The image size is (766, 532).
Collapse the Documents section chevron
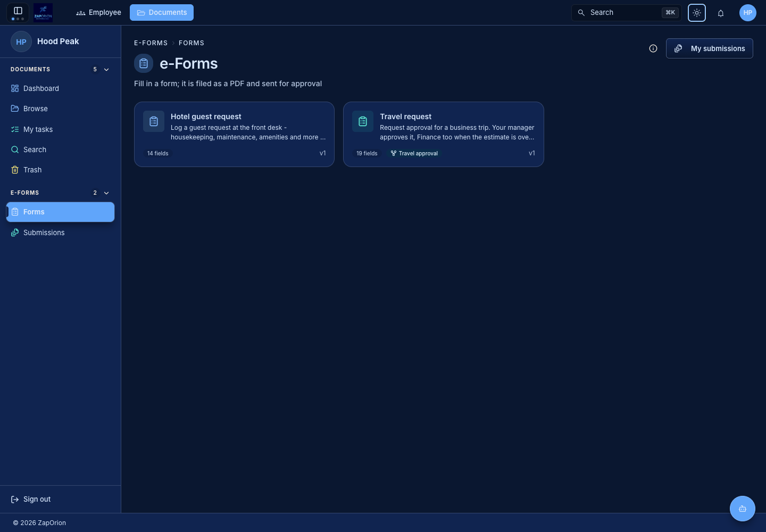106,70
